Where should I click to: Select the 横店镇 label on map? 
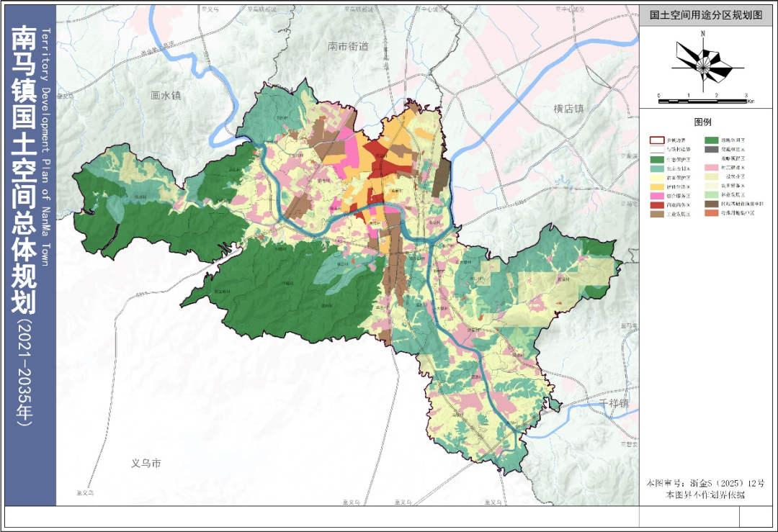pyautogui.click(x=568, y=109)
